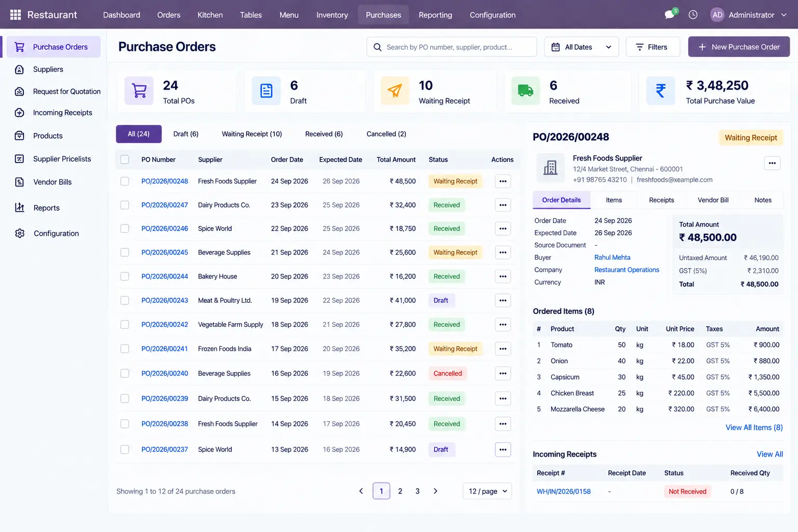Click the Request for Quotation sidebar icon

(20, 91)
